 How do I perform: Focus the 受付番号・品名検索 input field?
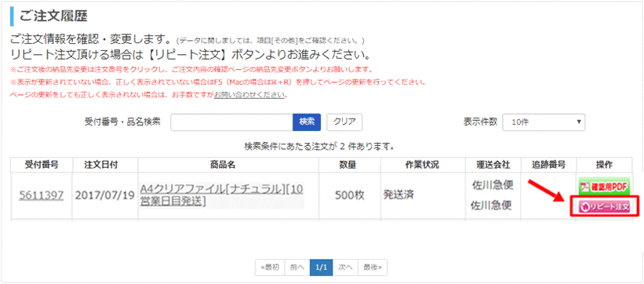(231, 122)
